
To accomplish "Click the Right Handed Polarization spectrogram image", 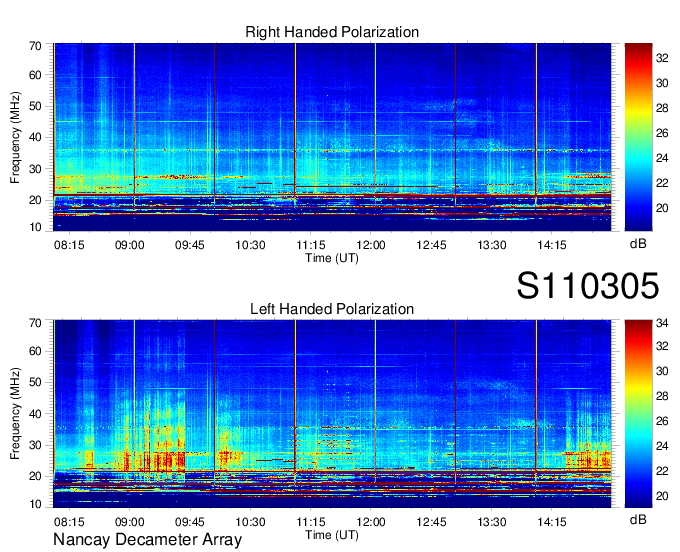I will (x=332, y=137).
